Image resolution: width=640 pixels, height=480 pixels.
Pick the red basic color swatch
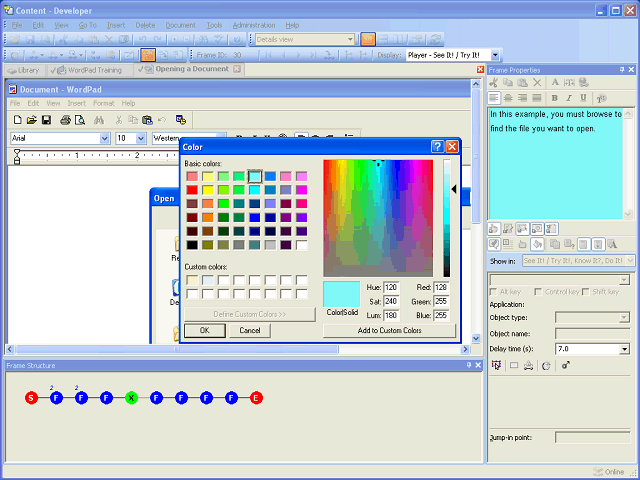click(x=192, y=190)
